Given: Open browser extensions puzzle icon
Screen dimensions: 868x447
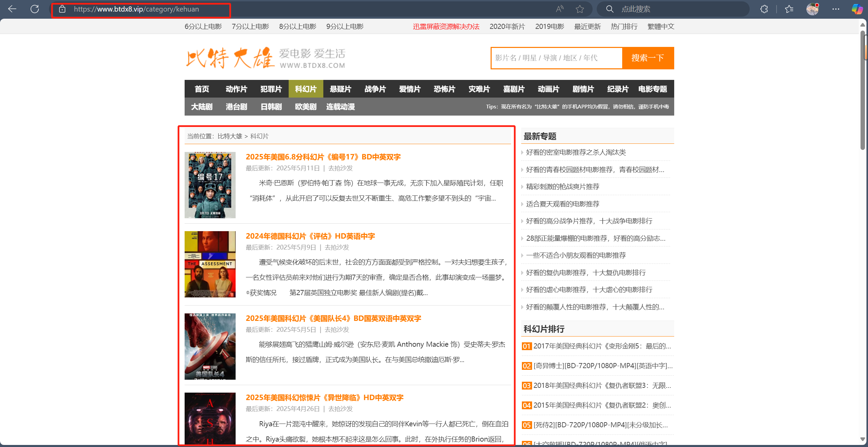Looking at the screenshot, I should click(x=764, y=9).
